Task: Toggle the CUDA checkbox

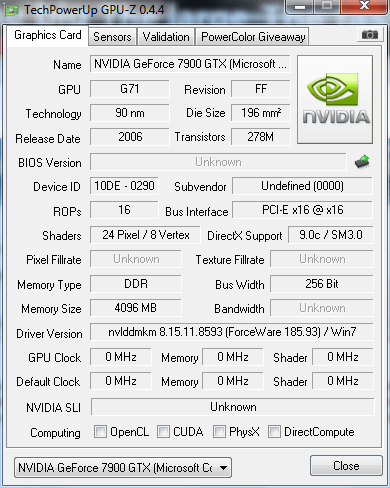Action: click(x=163, y=431)
